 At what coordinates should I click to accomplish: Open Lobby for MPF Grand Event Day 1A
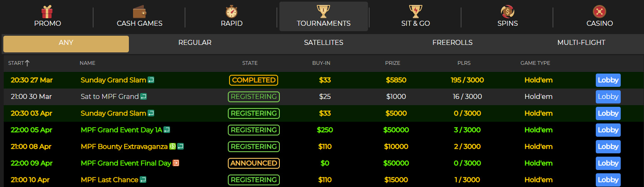point(608,130)
